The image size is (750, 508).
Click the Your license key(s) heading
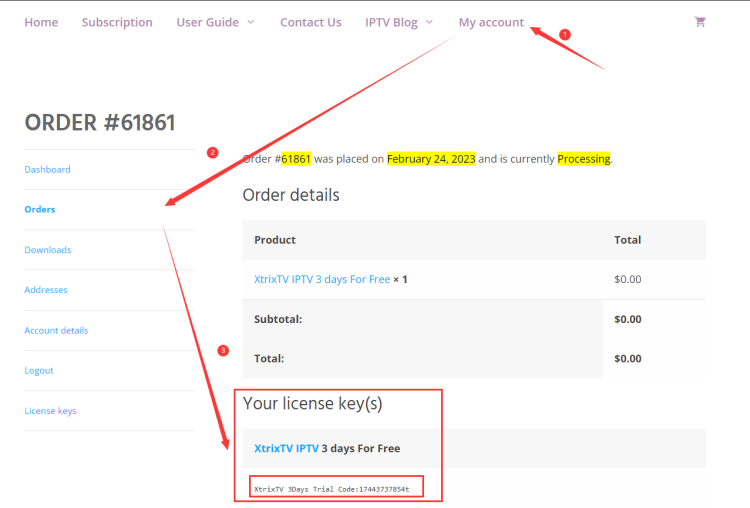point(312,404)
